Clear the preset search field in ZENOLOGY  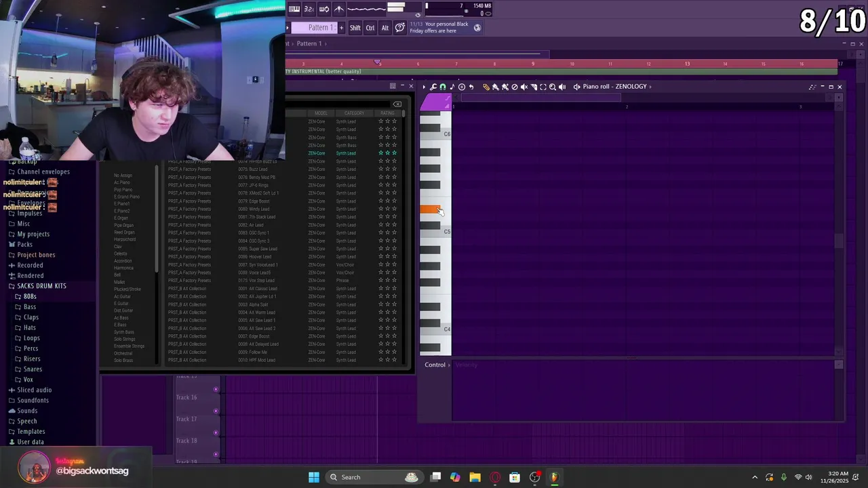click(x=397, y=104)
